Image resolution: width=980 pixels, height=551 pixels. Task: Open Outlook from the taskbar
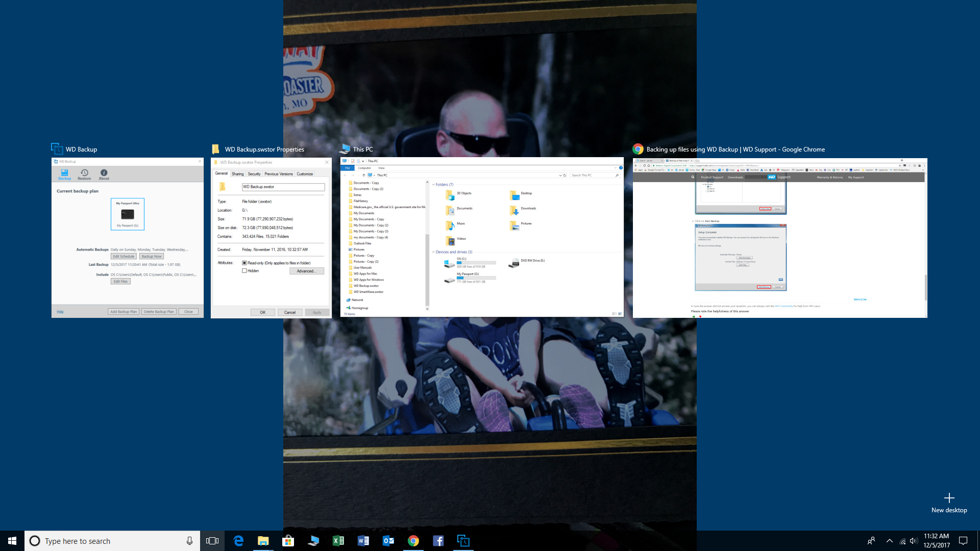388,541
